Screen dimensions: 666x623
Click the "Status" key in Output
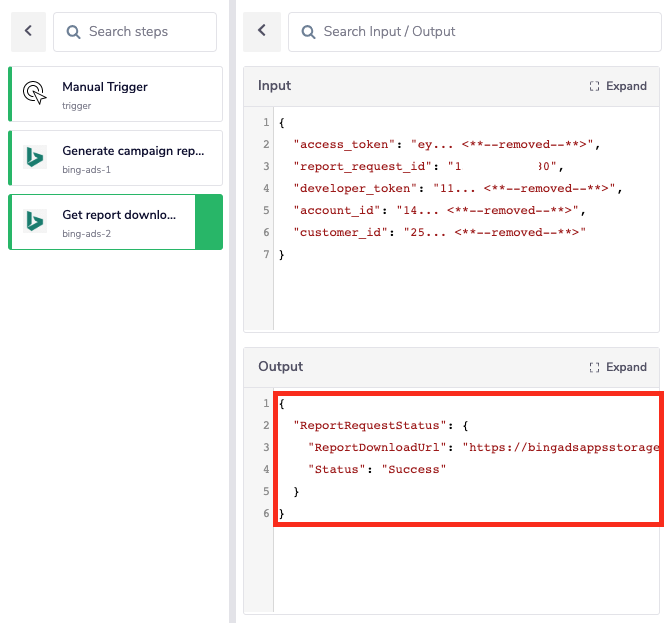point(337,470)
